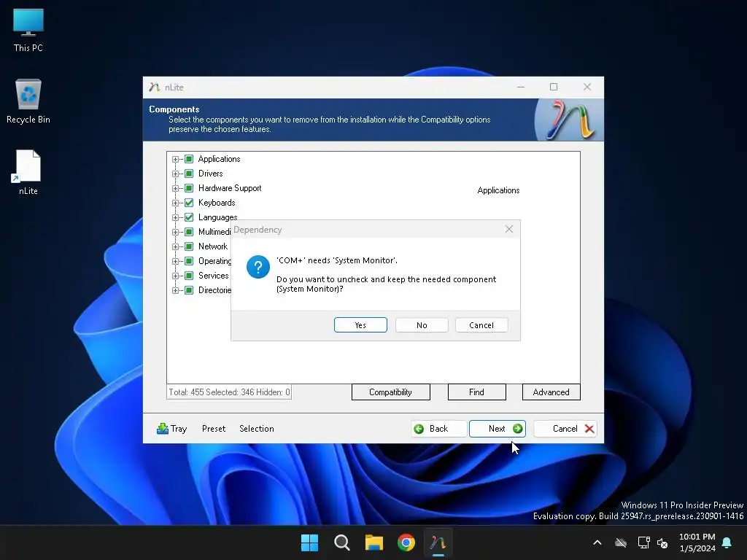Image resolution: width=747 pixels, height=560 pixels.
Task: Toggle the Hardware Support checkbox
Action: click(x=189, y=188)
